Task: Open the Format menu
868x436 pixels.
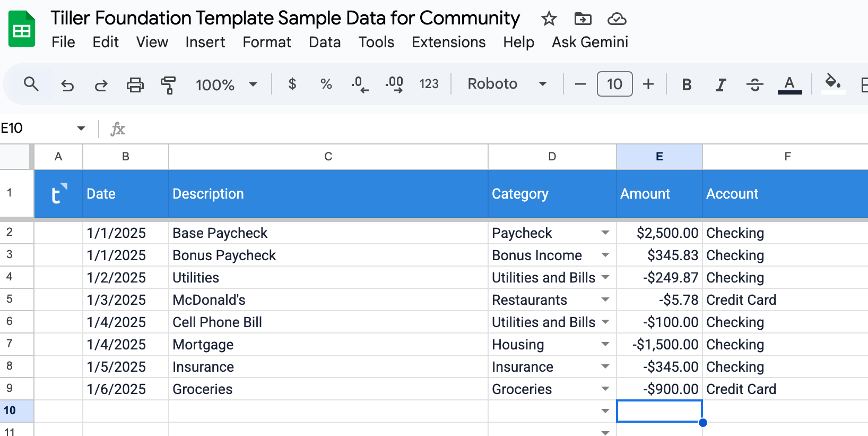Action: click(267, 42)
